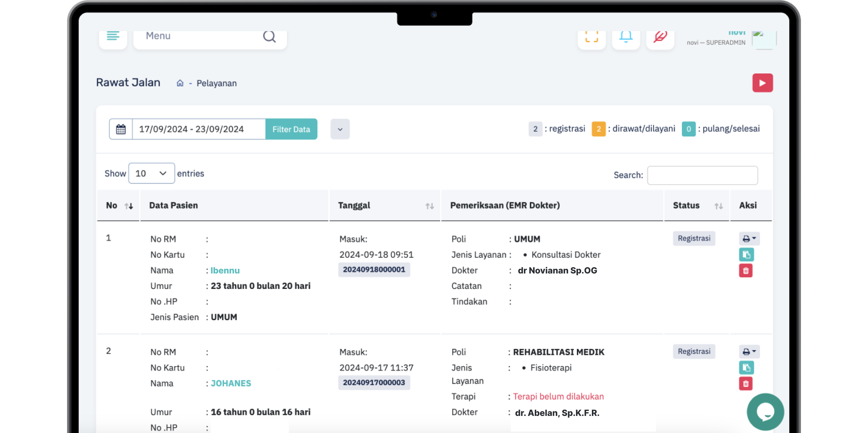Open the Show 10 entries dropdown
The image size is (868, 433).
pos(151,173)
